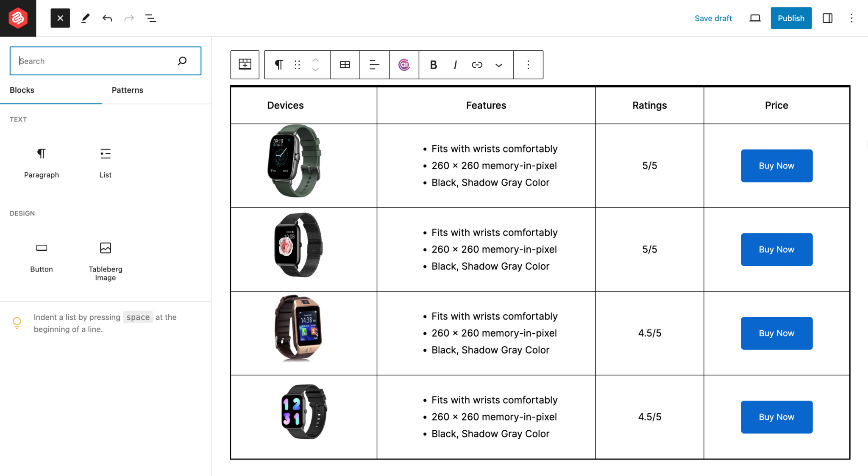
Task: Click the paragraph block type icon
Action: click(278, 64)
